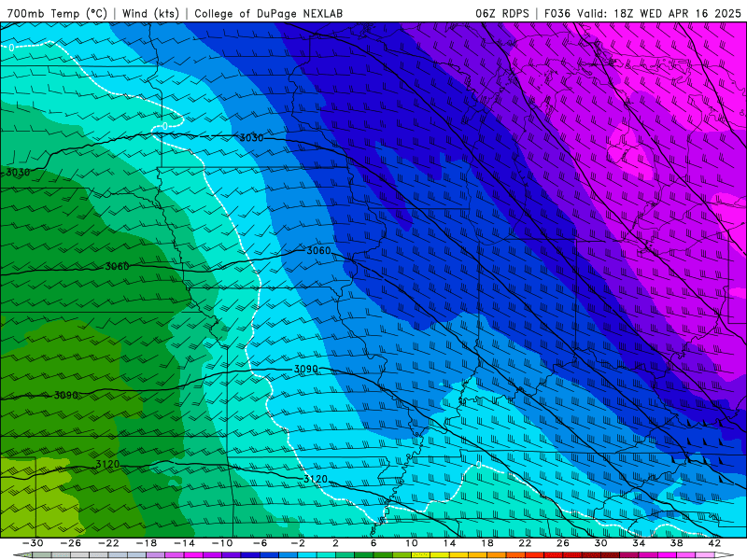Click the '-2' tick label on the color scale
The width and height of the screenshot is (747, 560).
298,543
